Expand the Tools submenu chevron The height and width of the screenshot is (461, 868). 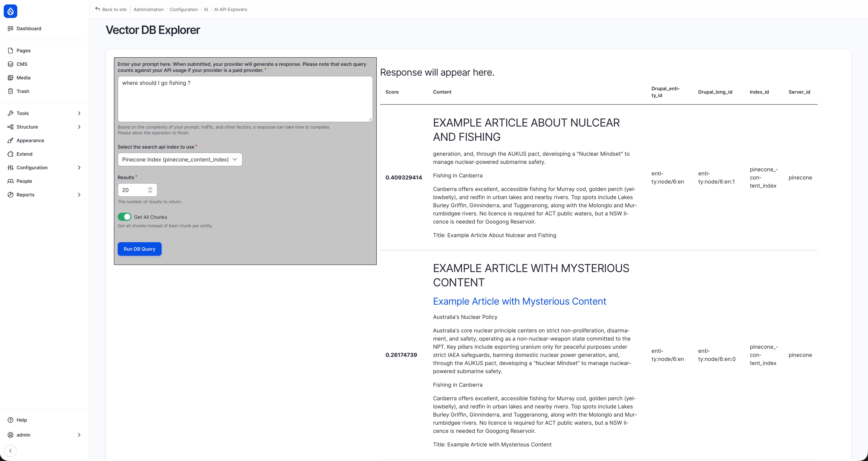pos(79,113)
